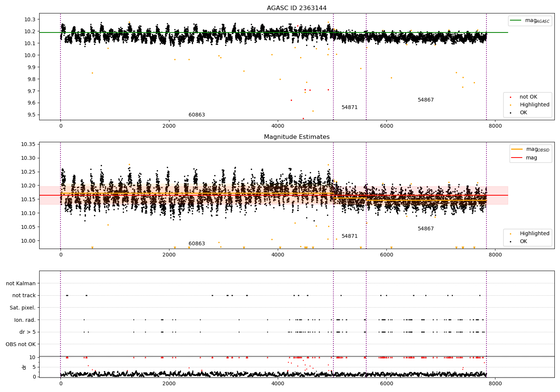The height and width of the screenshot is (392, 560).
Task: Click the 'dr > 5' row label
Action: click(28, 332)
